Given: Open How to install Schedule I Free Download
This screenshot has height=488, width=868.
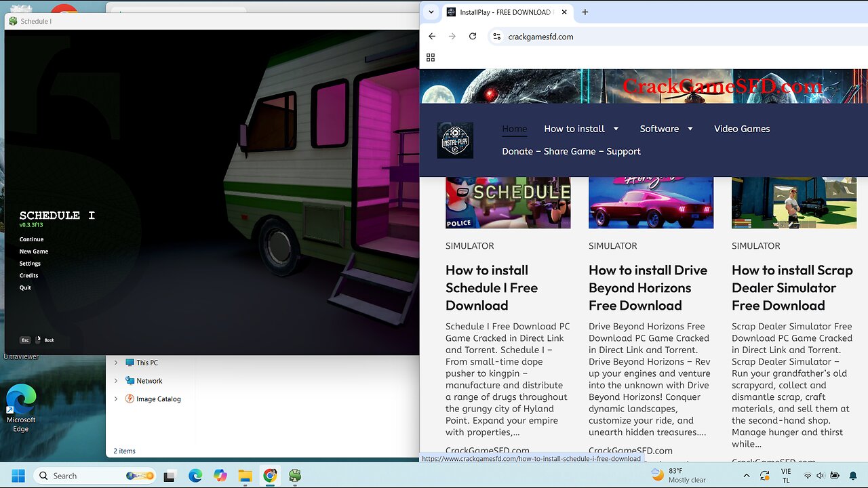Looking at the screenshot, I should 492,287.
